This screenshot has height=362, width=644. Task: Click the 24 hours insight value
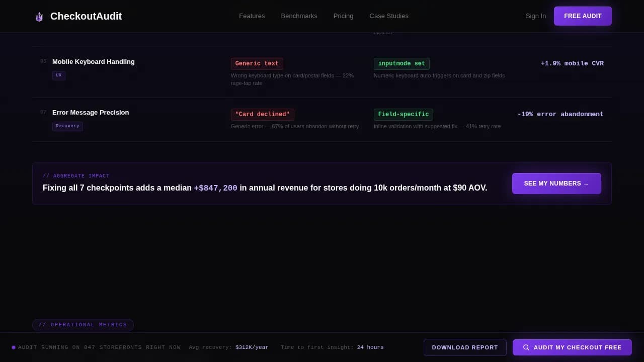click(370, 347)
